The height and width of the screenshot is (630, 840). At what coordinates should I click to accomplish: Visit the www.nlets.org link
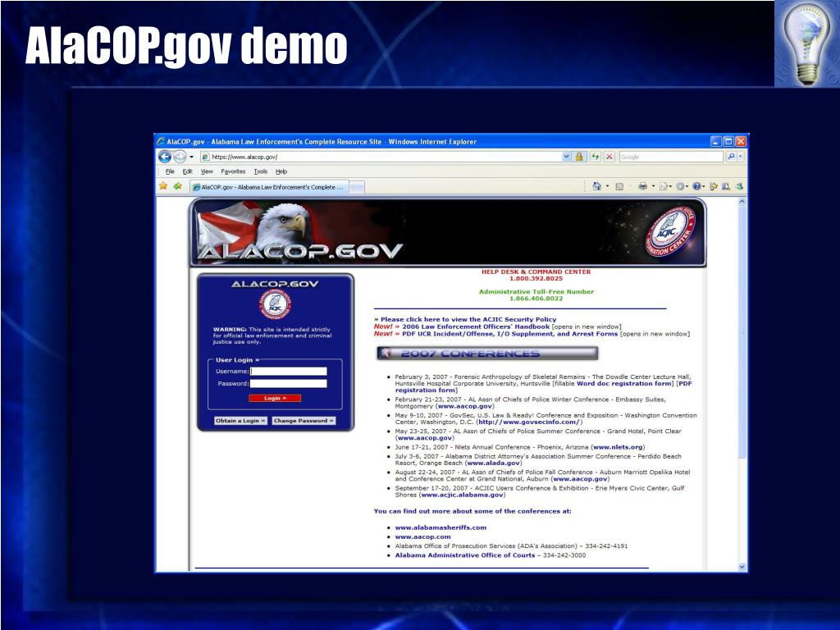pos(618,447)
